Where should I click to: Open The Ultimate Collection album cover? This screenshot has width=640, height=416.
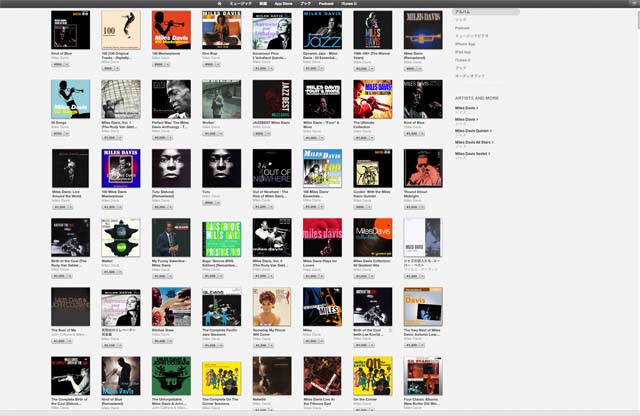tap(373, 99)
